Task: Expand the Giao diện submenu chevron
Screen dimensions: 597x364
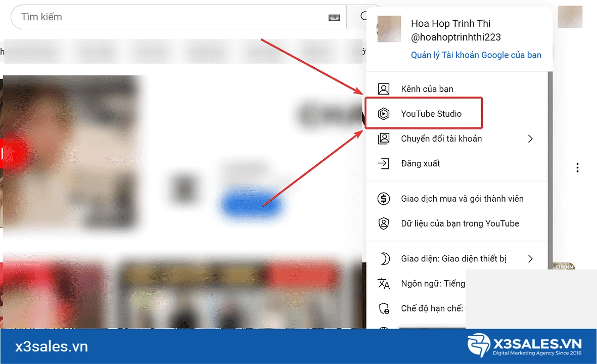Action: coord(530,259)
